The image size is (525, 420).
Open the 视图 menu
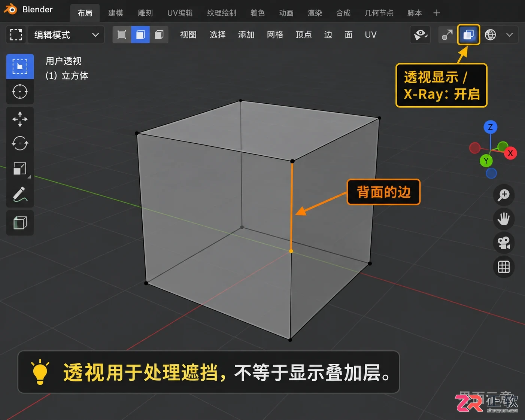point(188,35)
